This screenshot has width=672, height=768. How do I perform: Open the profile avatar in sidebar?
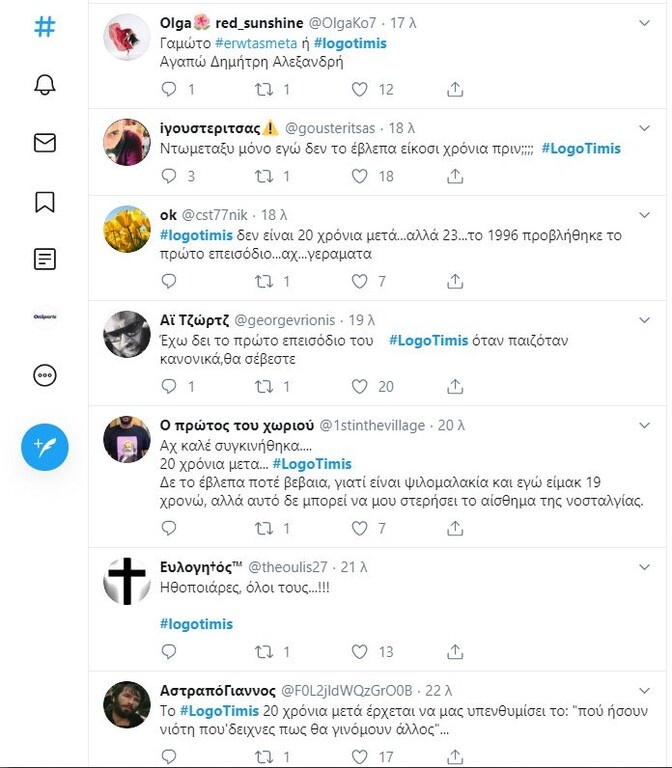(44, 318)
